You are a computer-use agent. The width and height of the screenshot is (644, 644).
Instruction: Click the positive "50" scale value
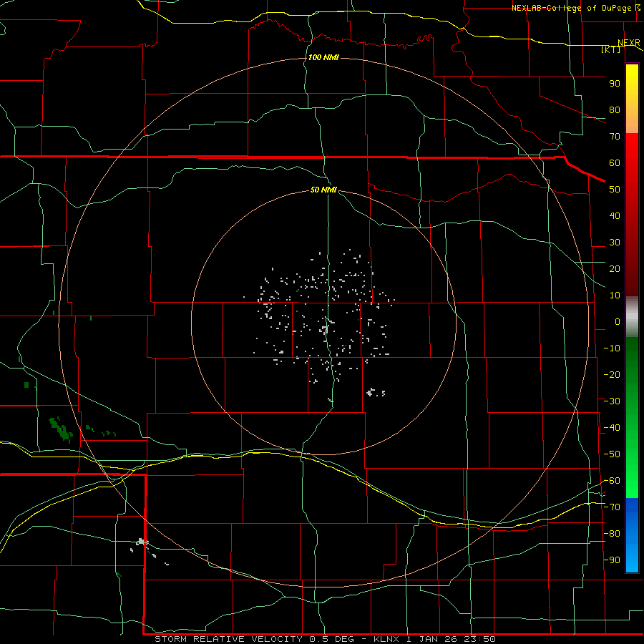[615, 190]
